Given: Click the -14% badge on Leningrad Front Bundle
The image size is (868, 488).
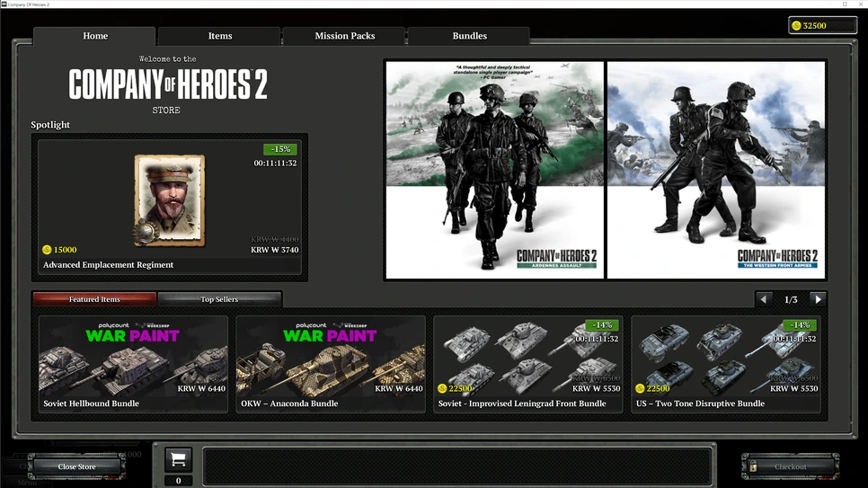Looking at the screenshot, I should [x=602, y=324].
